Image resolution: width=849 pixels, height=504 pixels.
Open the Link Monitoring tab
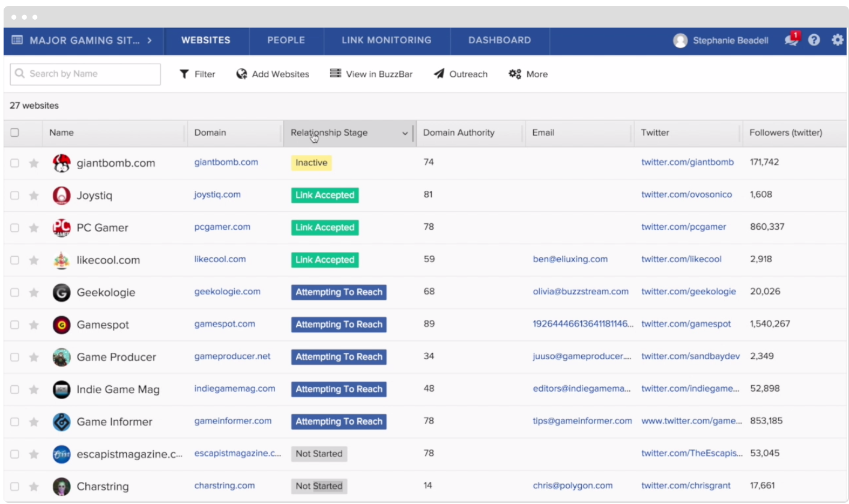(x=387, y=41)
